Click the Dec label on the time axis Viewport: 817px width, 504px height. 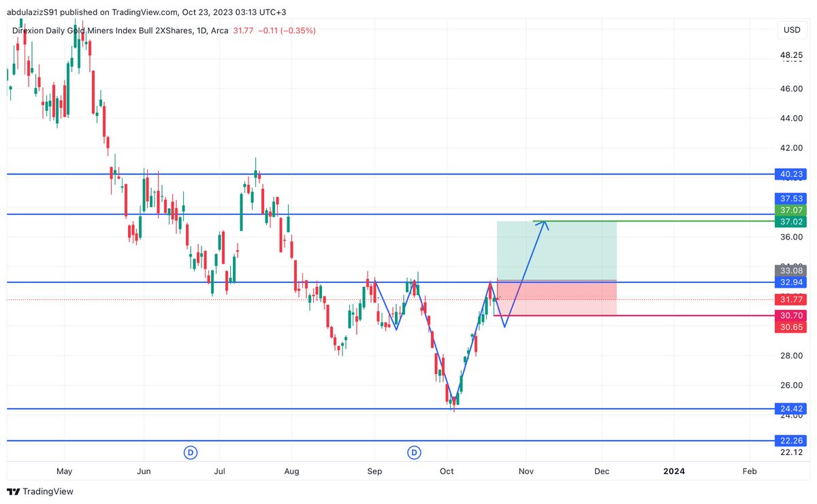pos(601,471)
